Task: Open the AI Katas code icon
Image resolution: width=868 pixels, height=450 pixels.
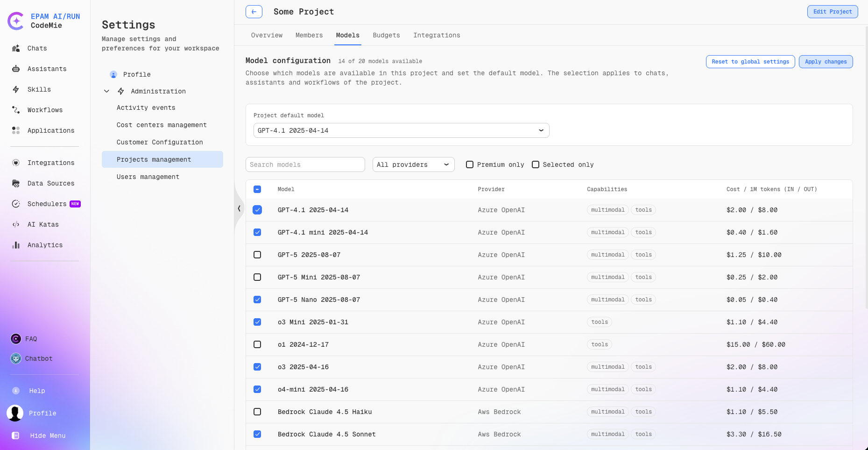Action: pos(16,224)
